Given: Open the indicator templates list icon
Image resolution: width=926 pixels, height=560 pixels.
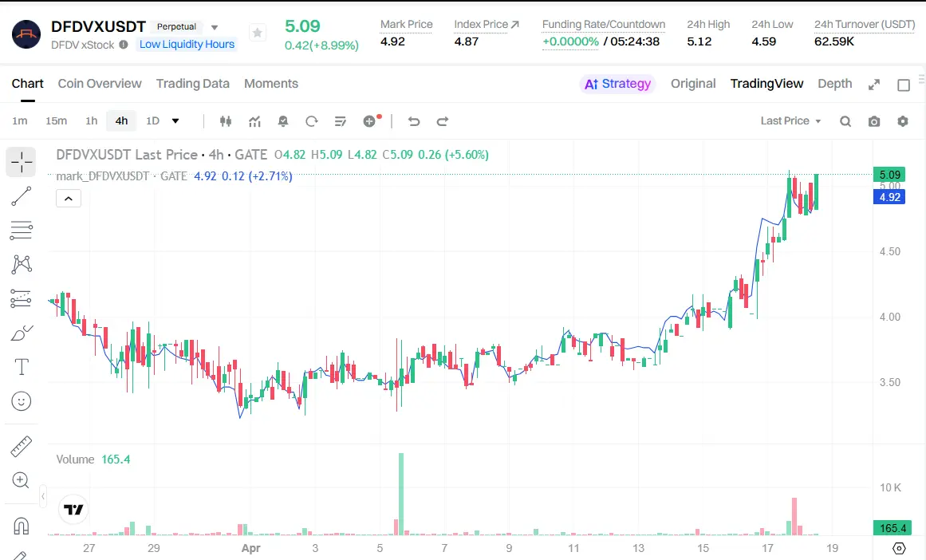Looking at the screenshot, I should pyautogui.click(x=340, y=121).
